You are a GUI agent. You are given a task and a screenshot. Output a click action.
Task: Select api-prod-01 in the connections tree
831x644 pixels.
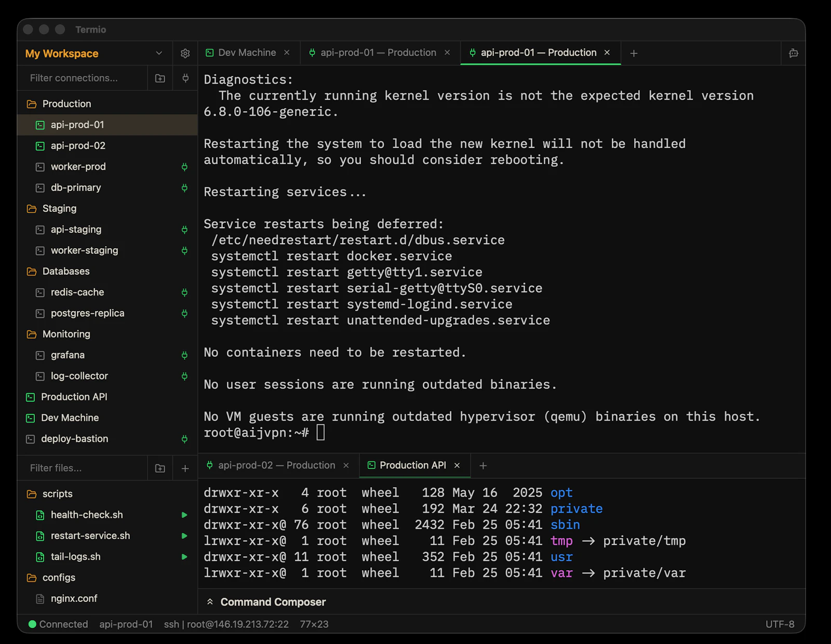108,125
